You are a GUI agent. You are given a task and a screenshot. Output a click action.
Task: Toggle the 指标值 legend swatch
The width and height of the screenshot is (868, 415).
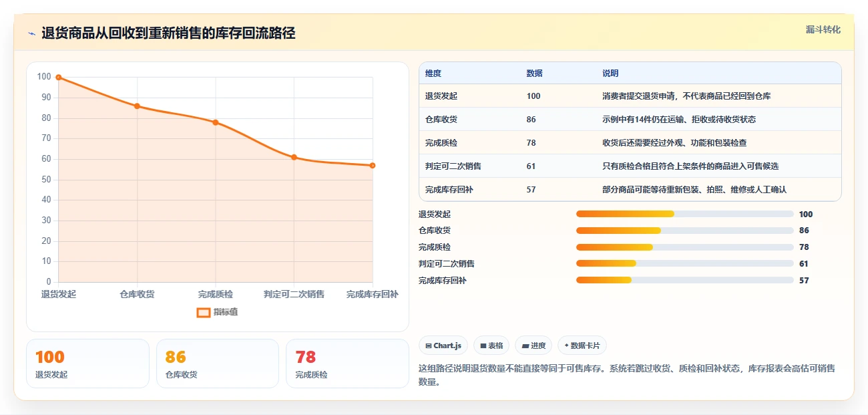(204, 312)
